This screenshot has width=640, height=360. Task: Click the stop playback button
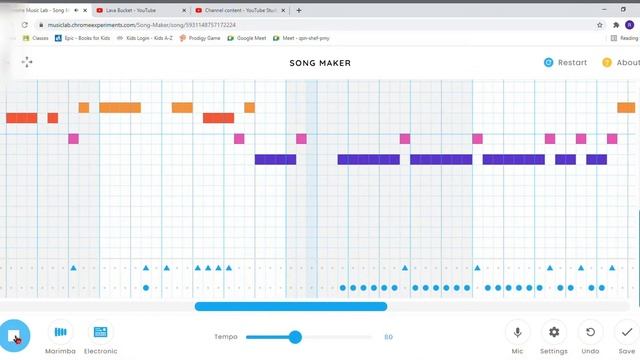click(x=14, y=336)
